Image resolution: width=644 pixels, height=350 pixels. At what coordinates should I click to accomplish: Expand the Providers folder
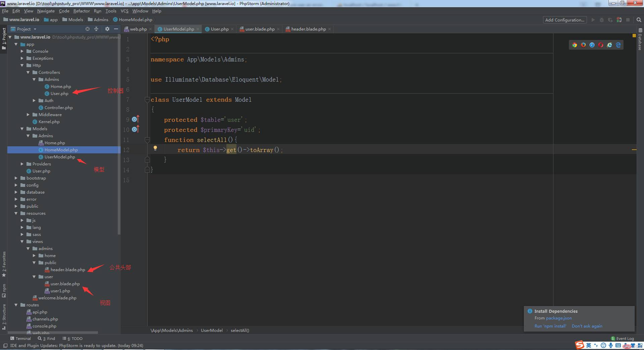pyautogui.click(x=22, y=164)
